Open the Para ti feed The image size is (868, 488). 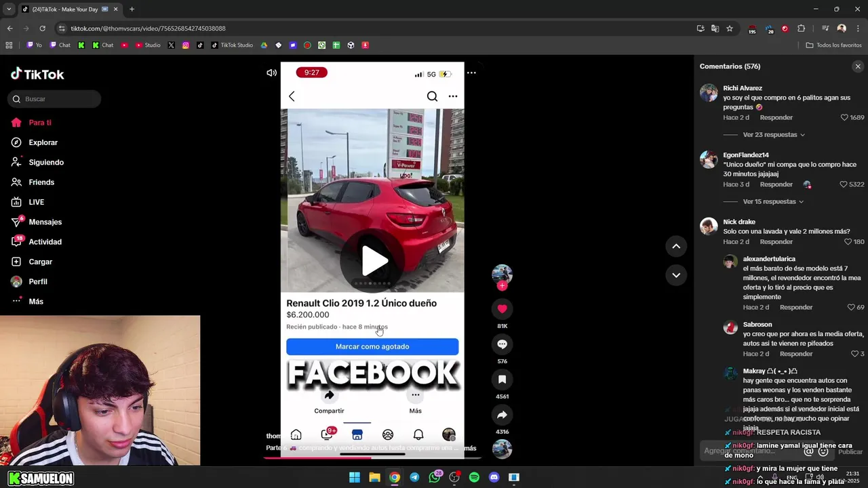point(41,123)
